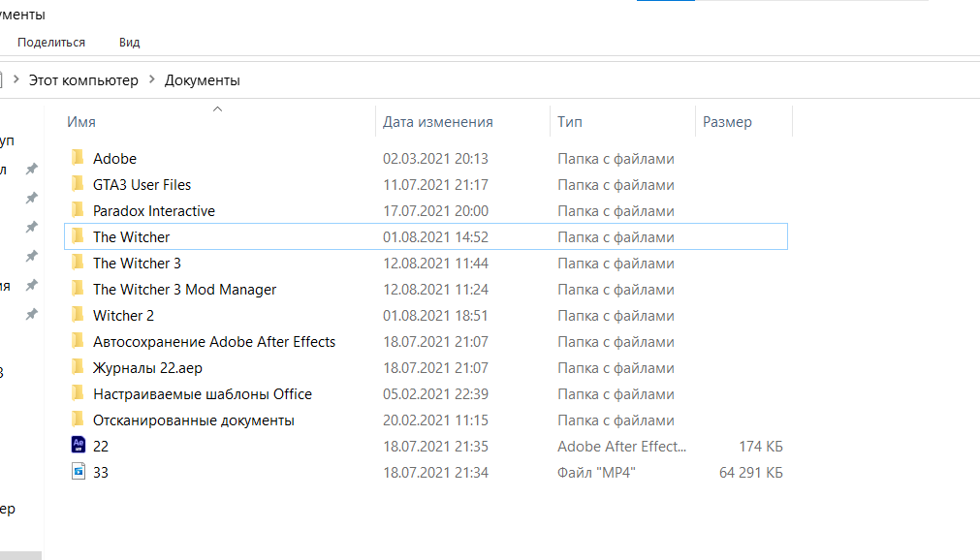Screen dimensions: 980x560
Task: Click folder icon in the 12.08.2021 11:44 row
Action: (x=78, y=263)
